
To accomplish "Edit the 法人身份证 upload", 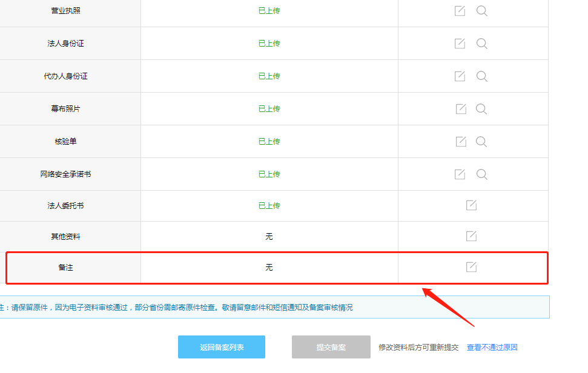I will pos(460,44).
